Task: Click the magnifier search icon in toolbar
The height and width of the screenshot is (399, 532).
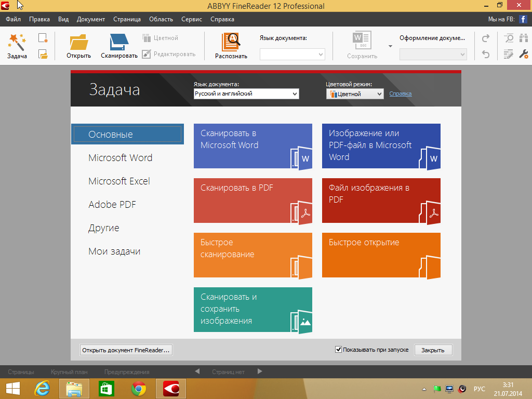Action: point(509,38)
